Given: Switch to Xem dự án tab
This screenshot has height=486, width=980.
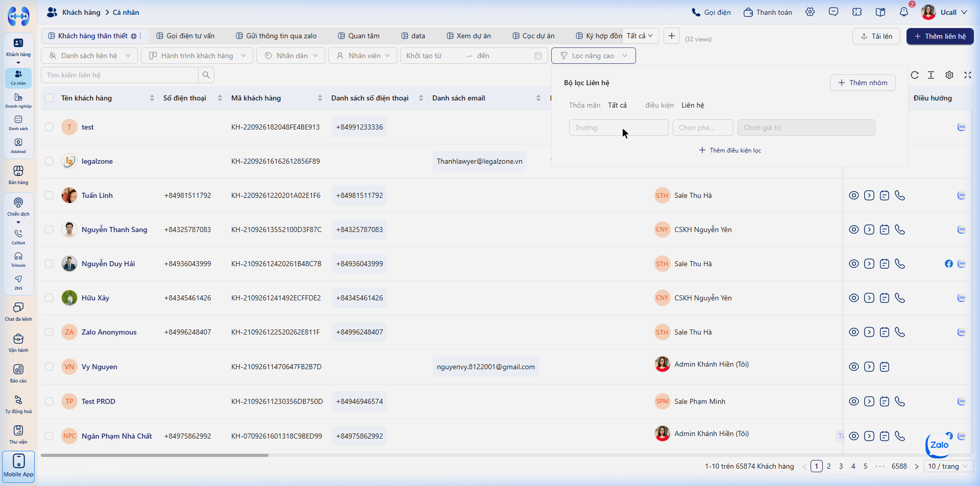Looking at the screenshot, I should pyautogui.click(x=469, y=36).
